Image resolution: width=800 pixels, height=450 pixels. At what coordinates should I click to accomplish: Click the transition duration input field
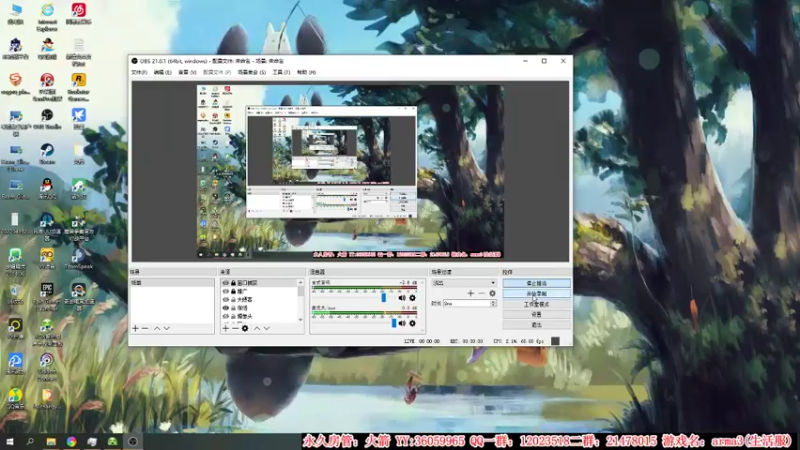(466, 304)
